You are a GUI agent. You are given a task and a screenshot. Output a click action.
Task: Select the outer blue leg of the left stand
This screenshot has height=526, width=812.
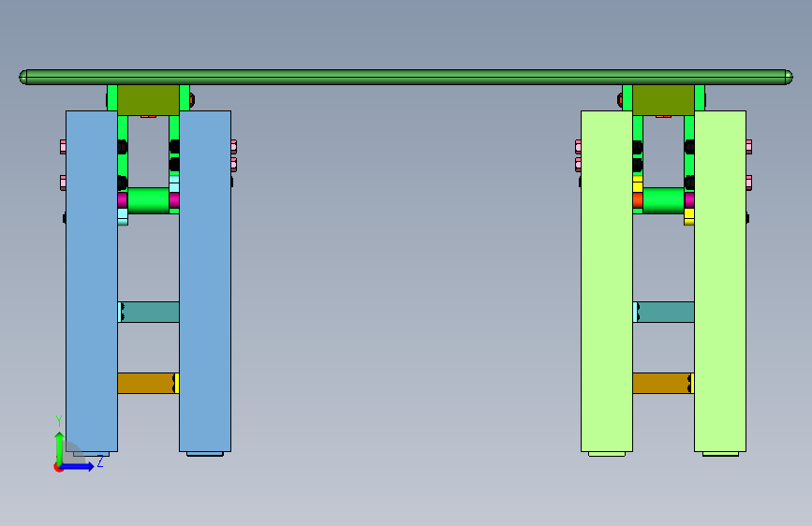point(92,281)
